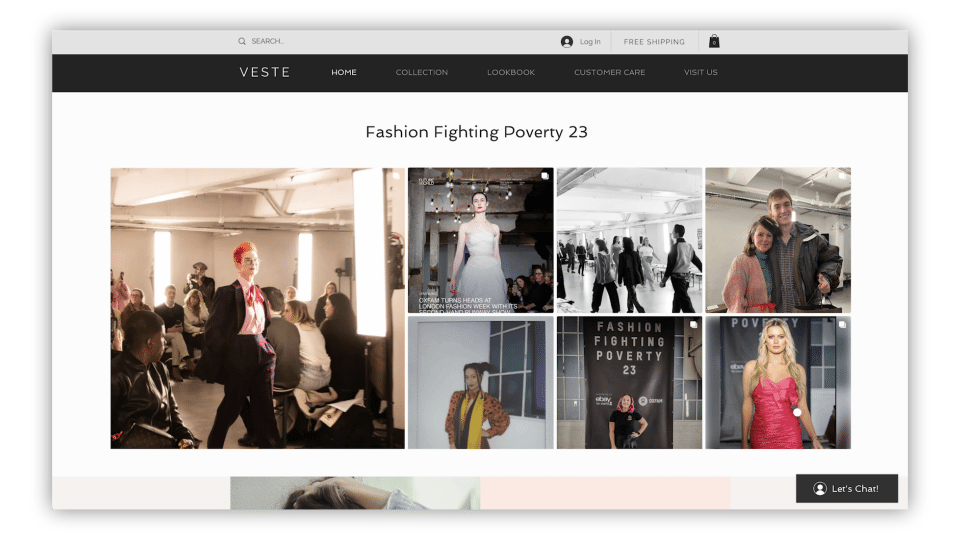Click album icon on red-haired runway photo
This screenshot has width=960, height=540.
396,176
